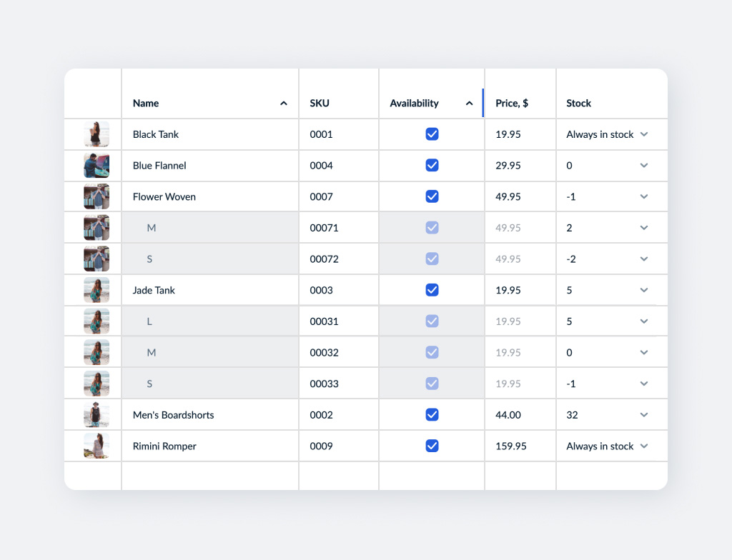Screen dimensions: 732x560
Task: Expand Rimini Romper stock dropdown chevron
Action: click(644, 446)
